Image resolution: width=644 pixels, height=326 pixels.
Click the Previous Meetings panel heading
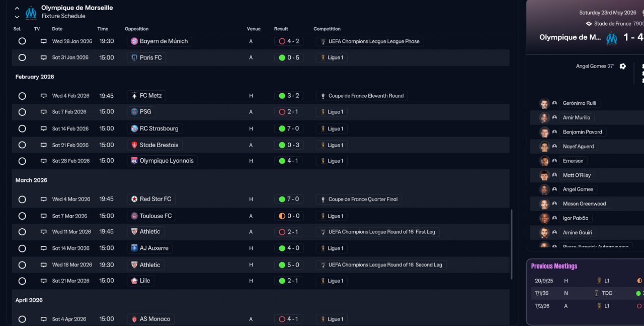[554, 266]
